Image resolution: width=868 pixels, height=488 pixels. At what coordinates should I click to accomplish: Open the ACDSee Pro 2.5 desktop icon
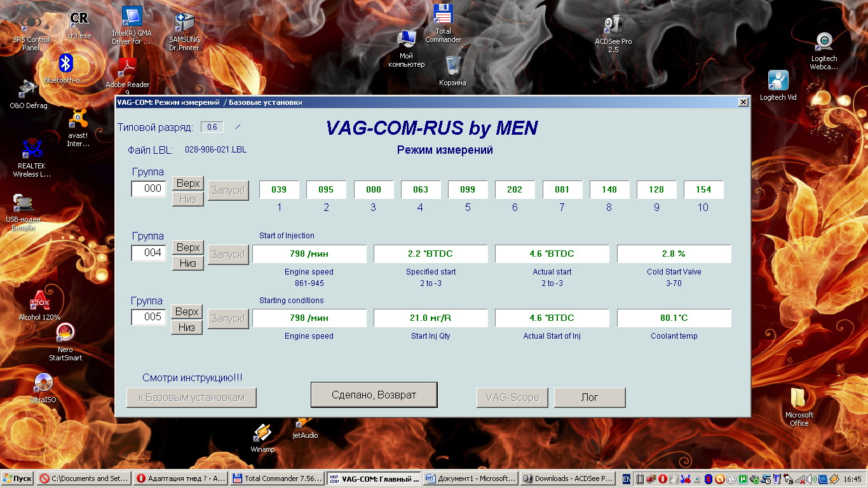(613, 33)
